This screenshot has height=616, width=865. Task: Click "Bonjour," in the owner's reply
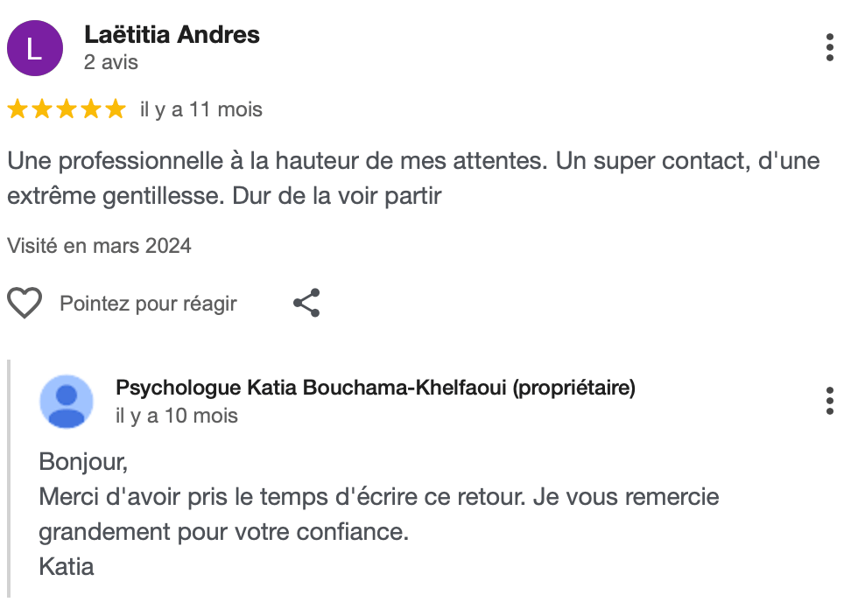(x=83, y=460)
